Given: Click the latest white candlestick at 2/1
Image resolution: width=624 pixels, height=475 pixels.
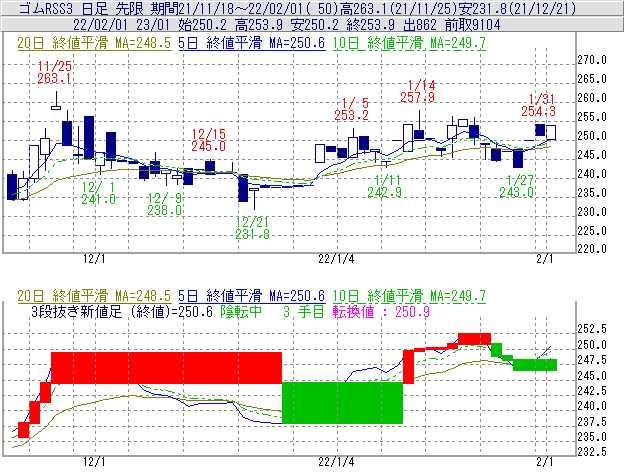Looking at the screenshot, I should (x=551, y=132).
